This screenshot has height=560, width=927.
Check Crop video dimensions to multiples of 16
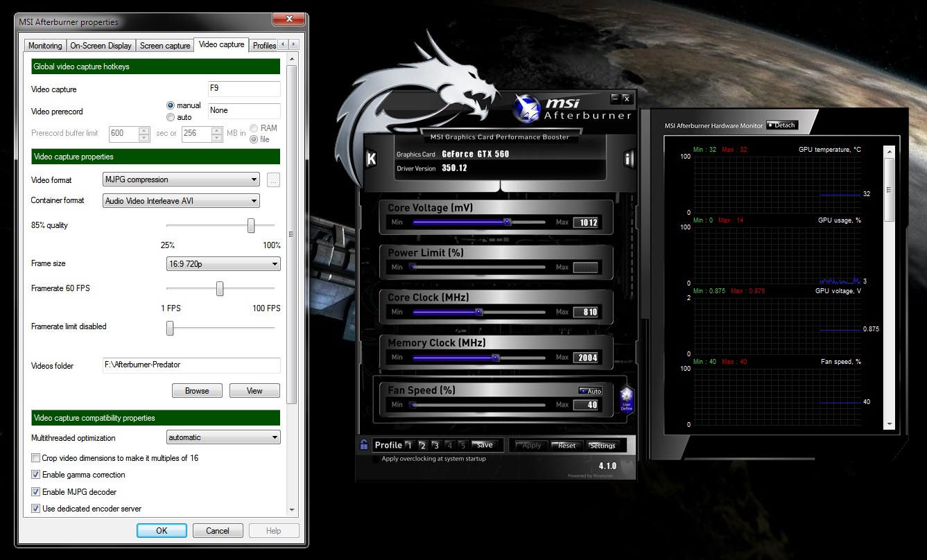(x=36, y=458)
